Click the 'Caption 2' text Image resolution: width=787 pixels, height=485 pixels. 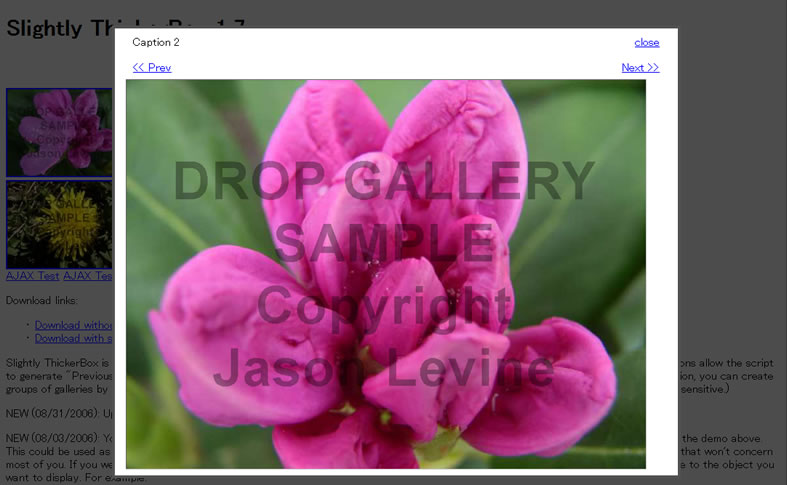click(156, 42)
